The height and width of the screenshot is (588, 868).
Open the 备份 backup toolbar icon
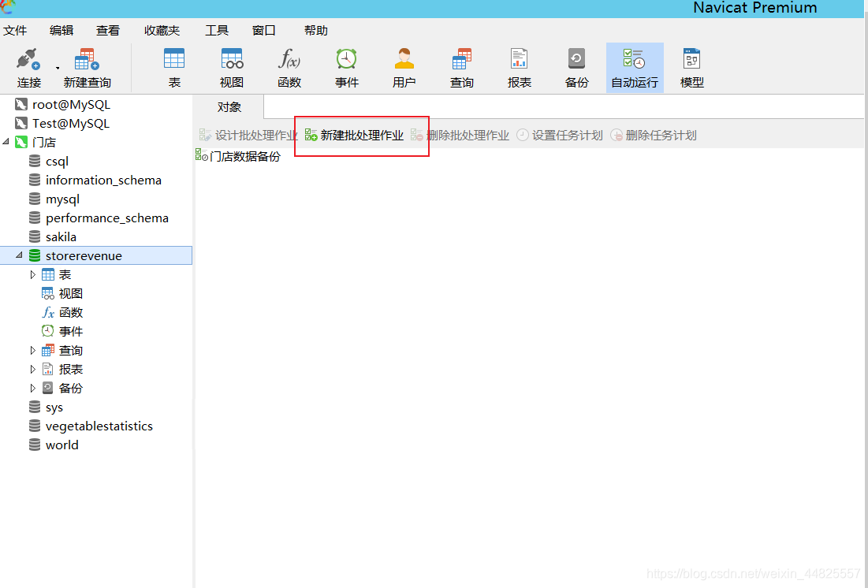pos(576,58)
